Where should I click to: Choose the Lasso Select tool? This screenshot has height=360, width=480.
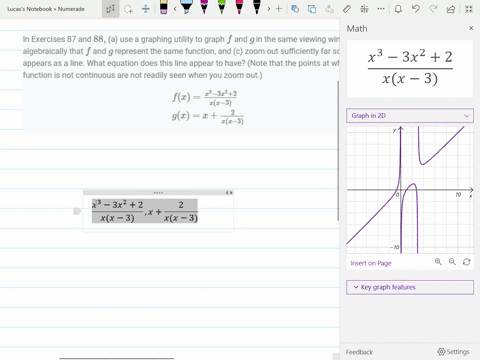pos(128,9)
